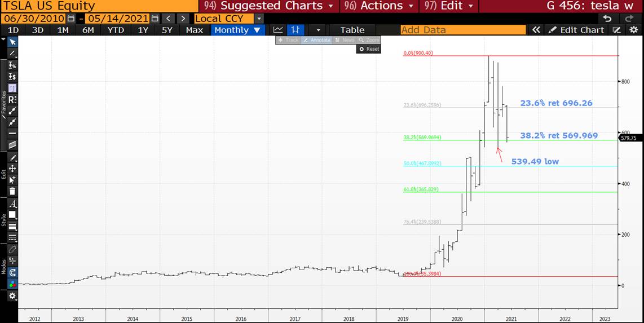Screen dimensions: 644x323
Task: Select the regression R tool
Action: click(x=13, y=99)
